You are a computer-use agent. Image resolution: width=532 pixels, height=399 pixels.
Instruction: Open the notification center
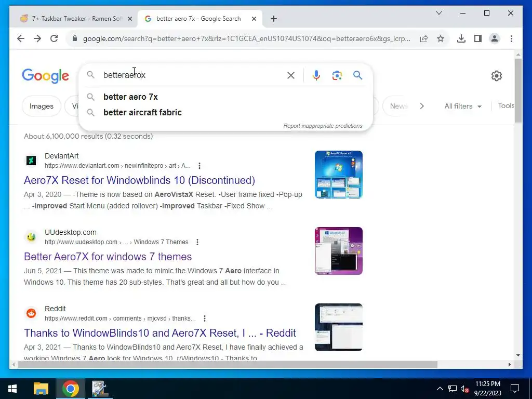[x=515, y=389]
